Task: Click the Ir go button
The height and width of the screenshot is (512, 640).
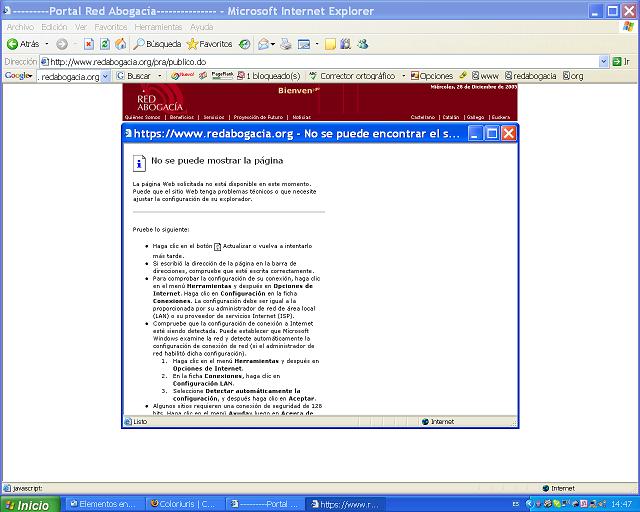Action: 621,62
